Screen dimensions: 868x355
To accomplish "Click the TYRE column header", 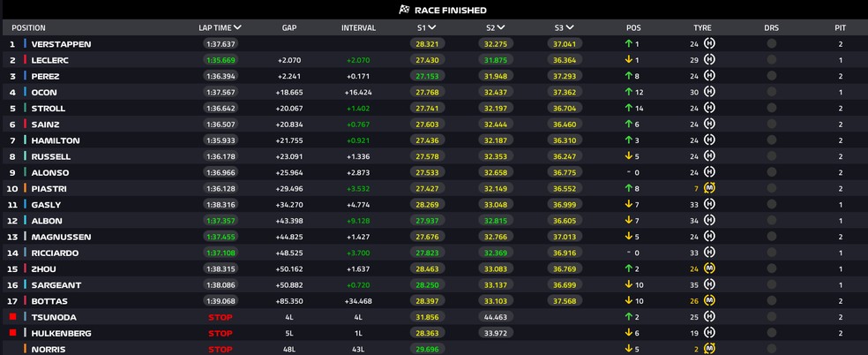I will pyautogui.click(x=702, y=27).
